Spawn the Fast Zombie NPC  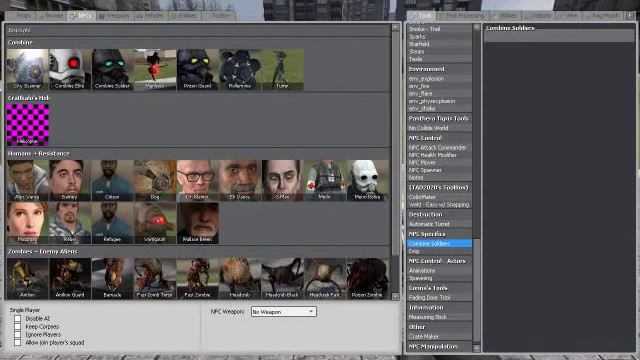pos(198,278)
